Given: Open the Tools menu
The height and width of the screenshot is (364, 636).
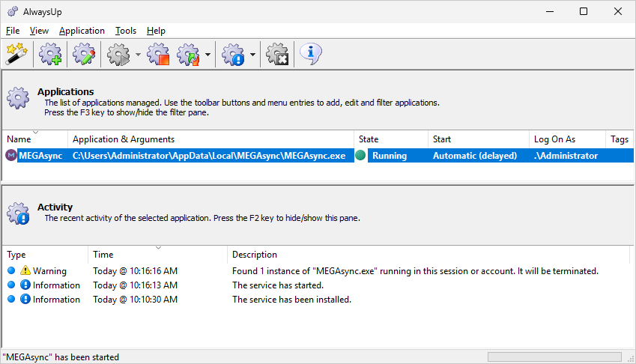Looking at the screenshot, I should pyautogui.click(x=126, y=31).
